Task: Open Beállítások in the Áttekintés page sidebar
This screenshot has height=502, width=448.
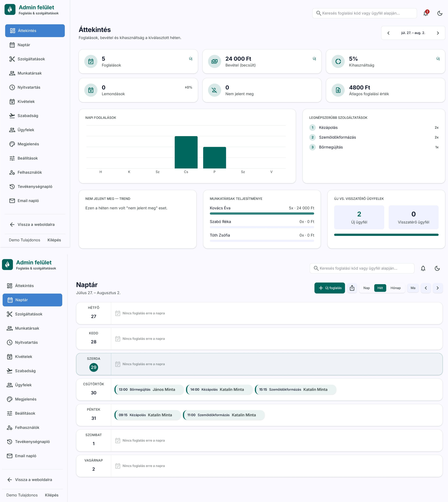Action: [35, 158]
